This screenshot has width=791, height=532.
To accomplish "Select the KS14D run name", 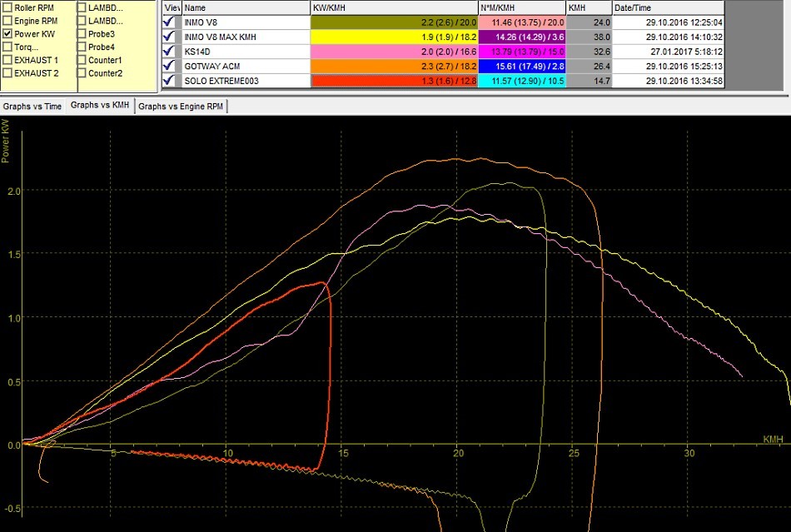I will (x=197, y=52).
